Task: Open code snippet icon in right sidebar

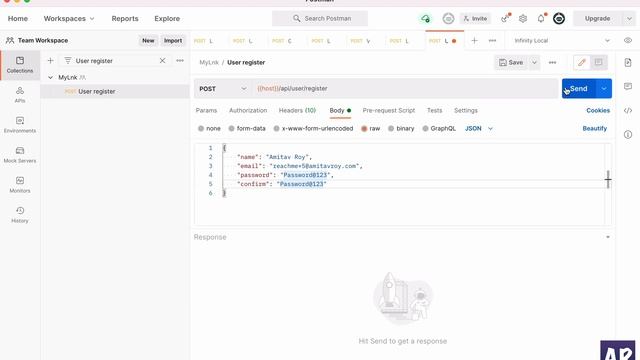Action: [628, 110]
